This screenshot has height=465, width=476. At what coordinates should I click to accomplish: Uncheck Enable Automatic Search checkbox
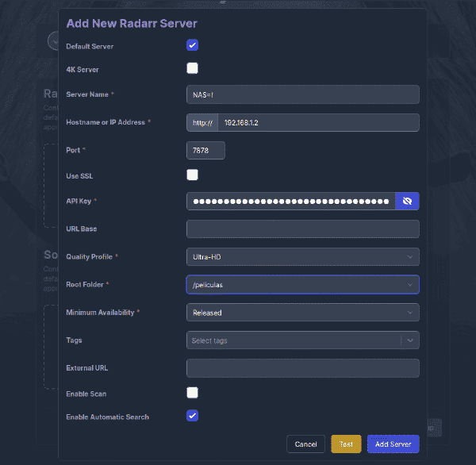pos(192,416)
